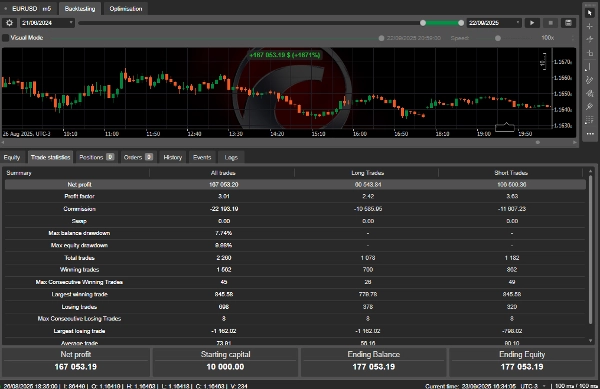Select the Andrews pitchfork drawing tool

click(x=590, y=93)
